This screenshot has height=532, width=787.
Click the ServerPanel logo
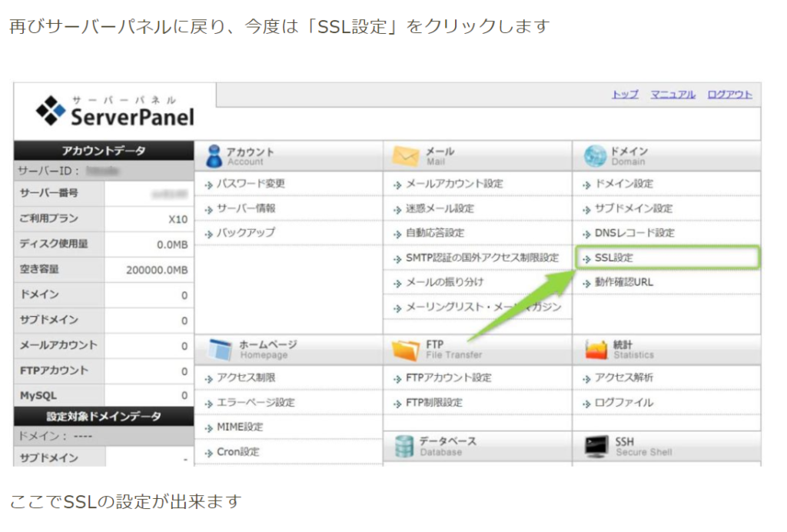pos(115,111)
